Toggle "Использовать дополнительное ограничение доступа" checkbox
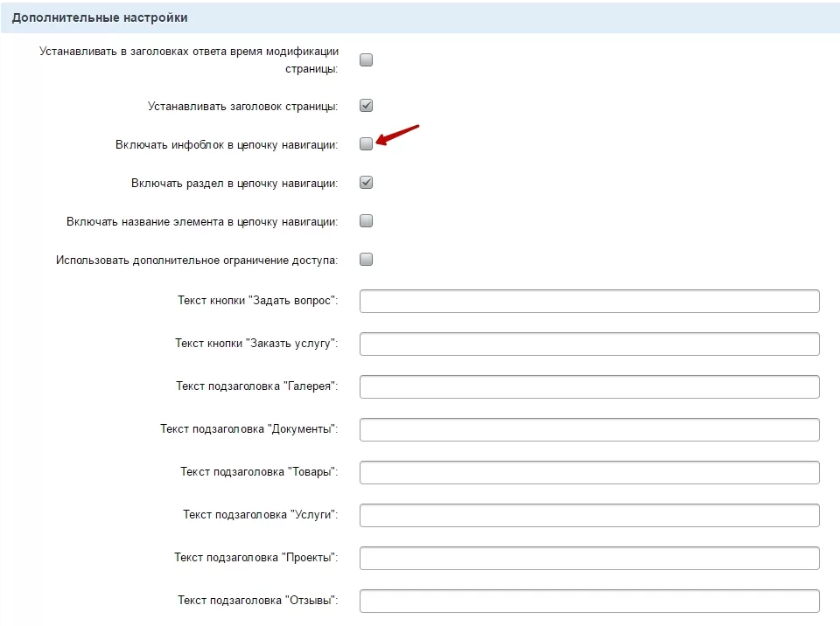Viewport: 840px width, 626px height. click(x=366, y=260)
